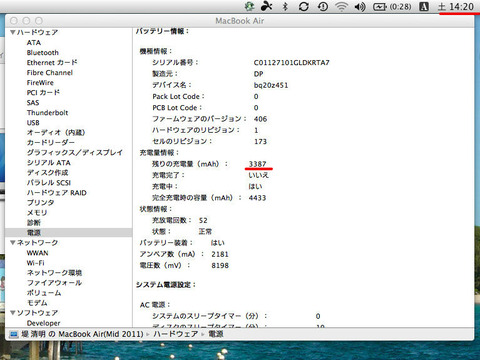480x360 pixels.
Task: Select Fibre Channel in the sidebar
Action: click(50, 73)
